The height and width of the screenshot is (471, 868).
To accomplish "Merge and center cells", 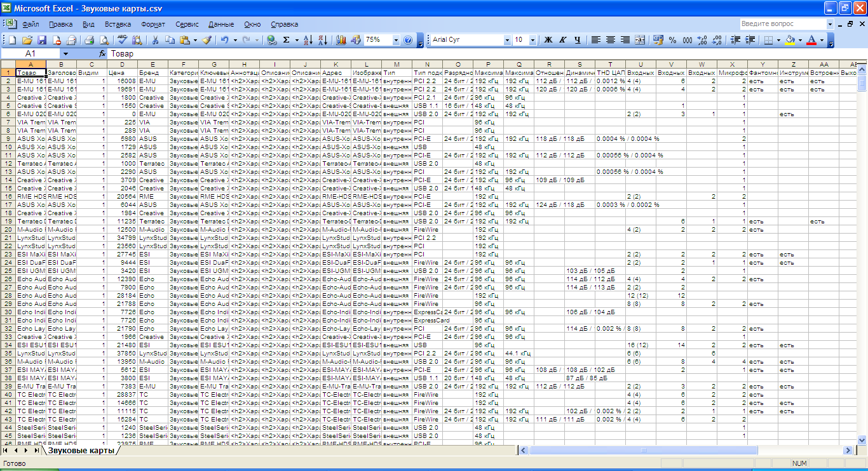I will pyautogui.click(x=640, y=40).
